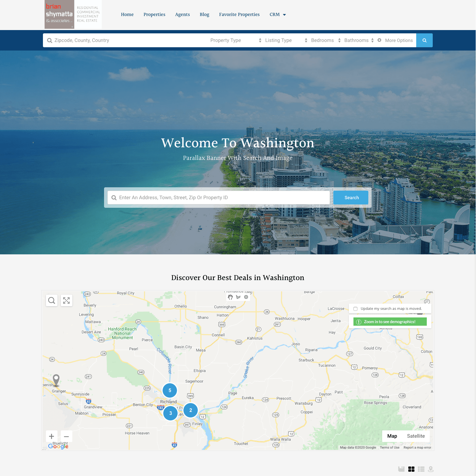The width and height of the screenshot is (476, 476).
Task: Click the More Options gear icon
Action: (379, 40)
